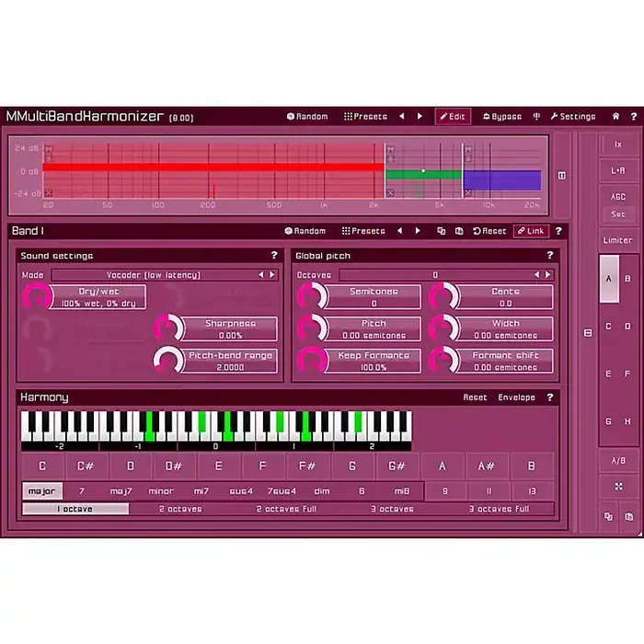644x644 pixels.
Task: Click the Cents value field
Action: coord(506,296)
